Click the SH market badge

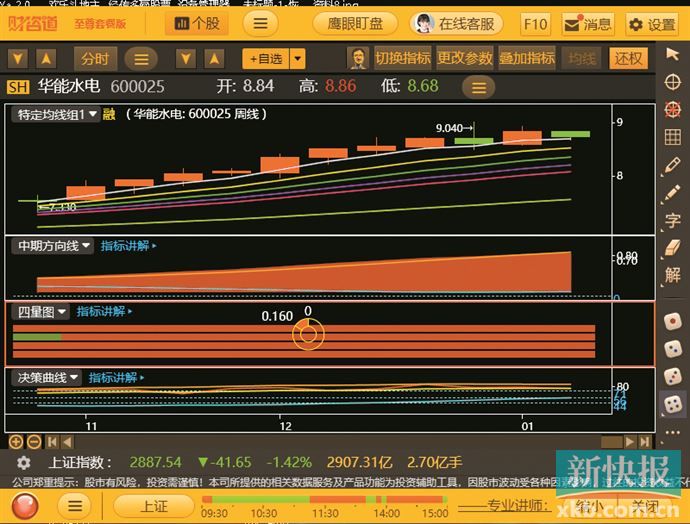click(x=18, y=87)
